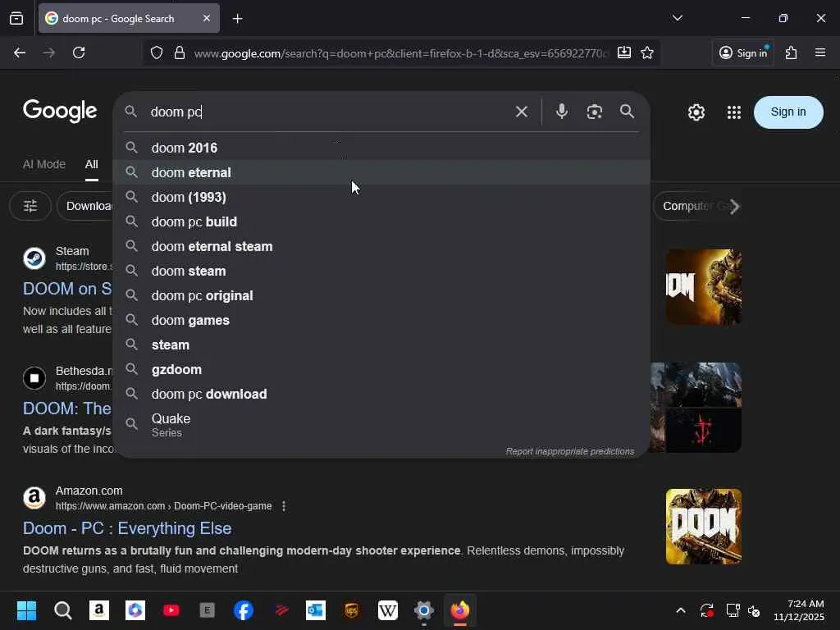
Task: Pick the gzdoom suggestion
Action: [x=382, y=370]
